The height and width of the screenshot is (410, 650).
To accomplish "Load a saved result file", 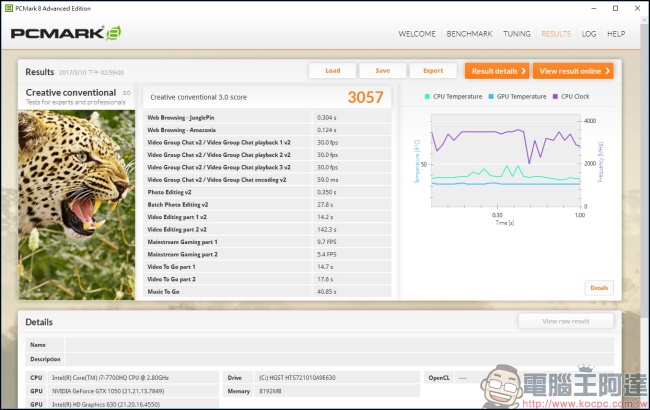I will coord(332,71).
